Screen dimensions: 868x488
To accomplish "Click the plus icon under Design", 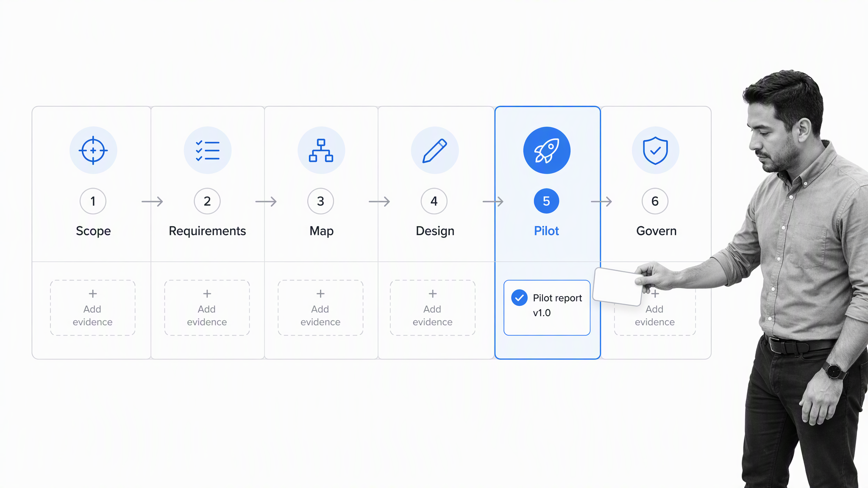I will pos(433,294).
